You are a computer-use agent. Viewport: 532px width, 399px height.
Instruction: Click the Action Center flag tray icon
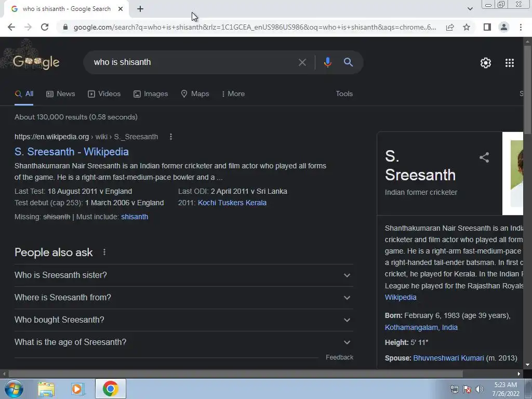coord(467,389)
